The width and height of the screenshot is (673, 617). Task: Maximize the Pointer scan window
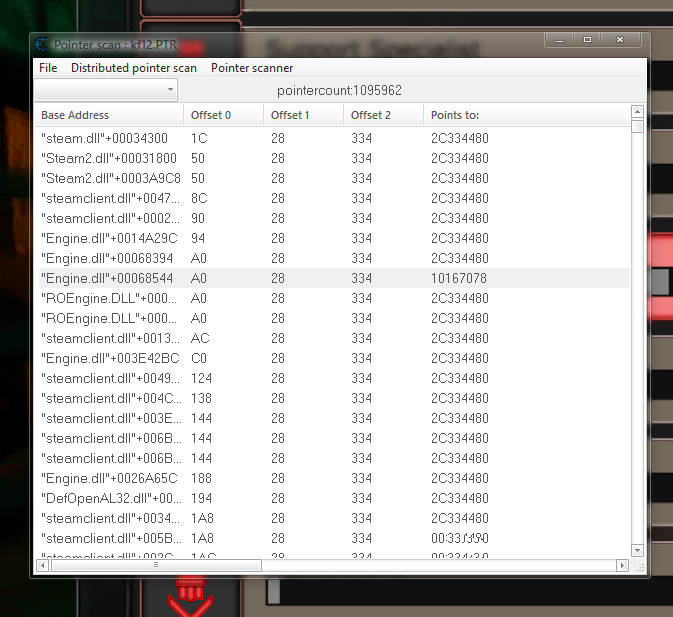(x=588, y=40)
